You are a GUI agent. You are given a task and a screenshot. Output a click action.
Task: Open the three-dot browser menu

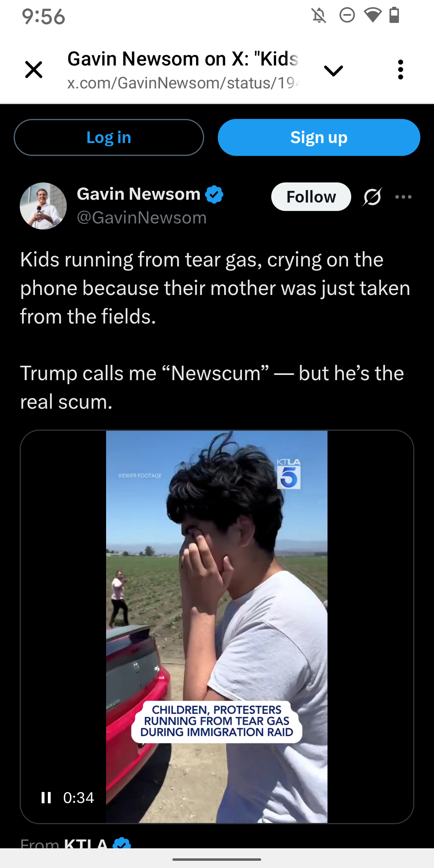(x=400, y=70)
